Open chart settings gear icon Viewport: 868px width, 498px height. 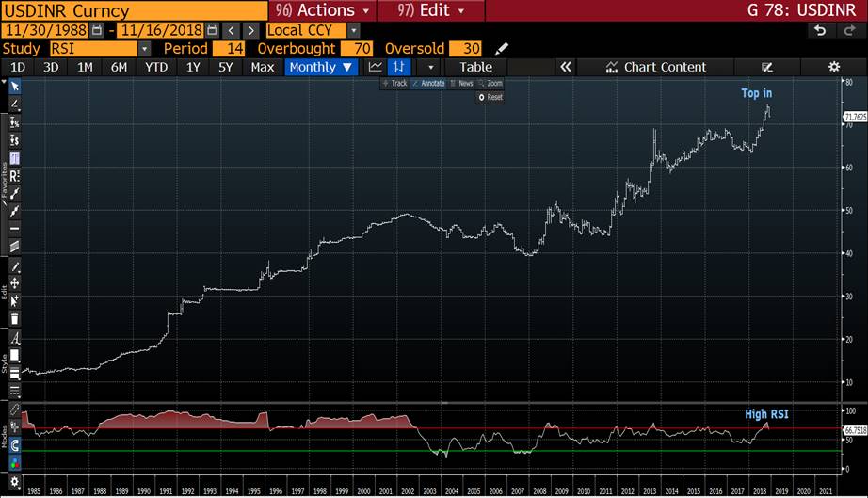(x=834, y=67)
